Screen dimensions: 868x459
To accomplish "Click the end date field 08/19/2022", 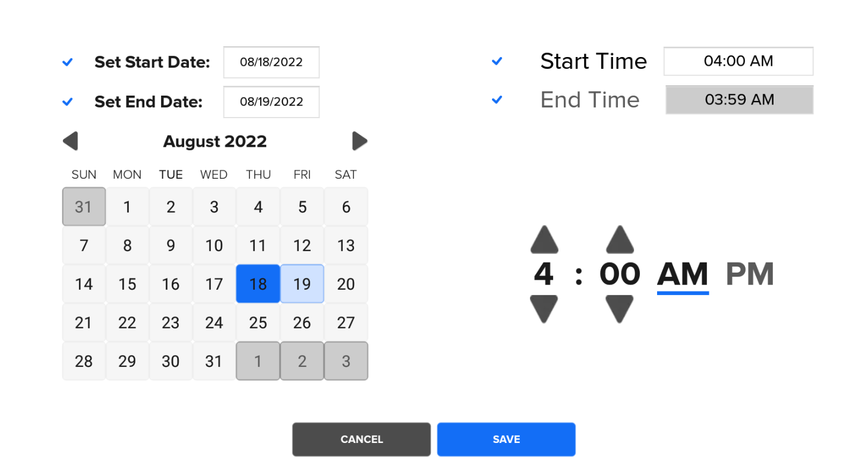I will (272, 102).
